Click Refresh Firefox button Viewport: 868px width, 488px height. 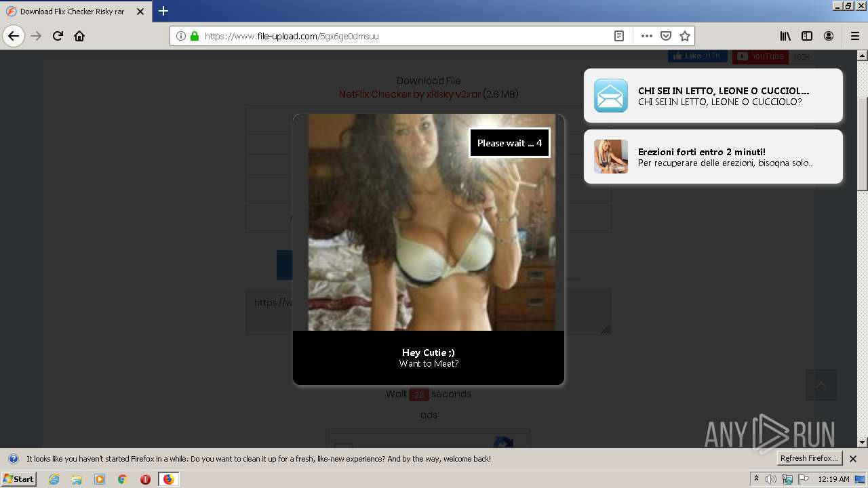coord(809,459)
